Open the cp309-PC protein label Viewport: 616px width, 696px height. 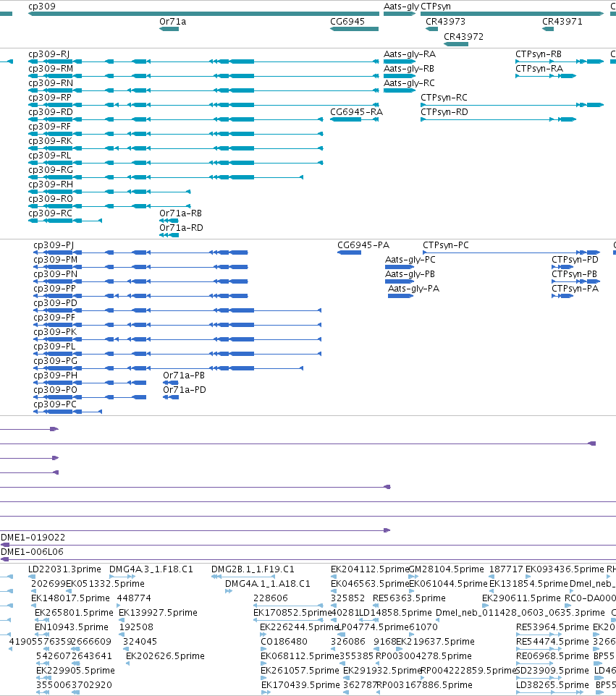pyautogui.click(x=55, y=404)
